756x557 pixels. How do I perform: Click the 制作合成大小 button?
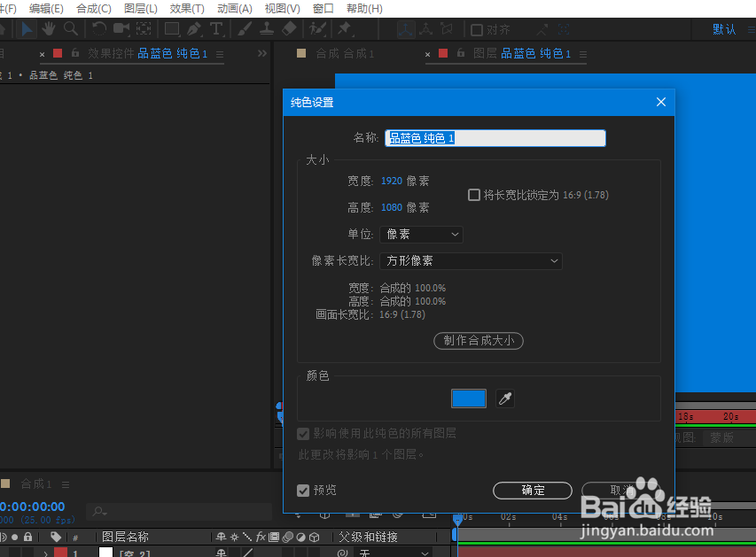[x=479, y=341]
